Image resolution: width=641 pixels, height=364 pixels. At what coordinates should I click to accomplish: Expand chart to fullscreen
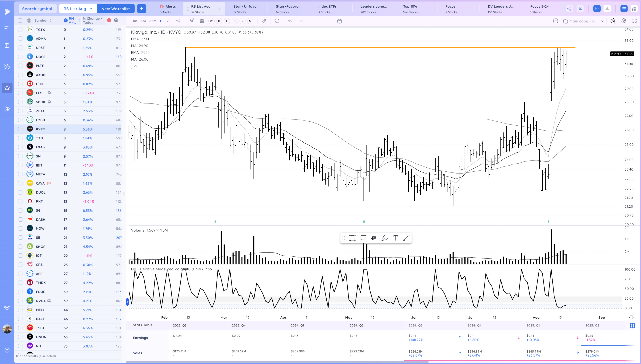pos(635,21)
